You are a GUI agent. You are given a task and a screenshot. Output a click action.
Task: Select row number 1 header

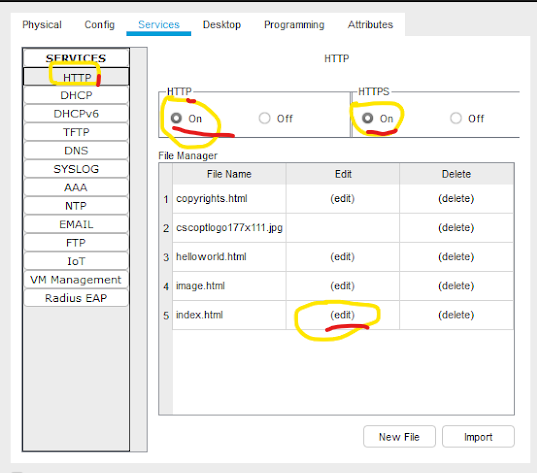166,199
